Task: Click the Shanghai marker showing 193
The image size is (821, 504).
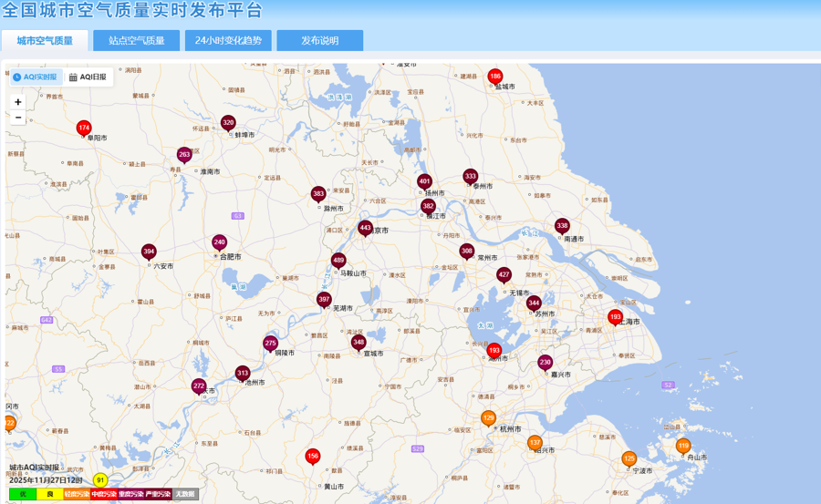Action: point(615,317)
